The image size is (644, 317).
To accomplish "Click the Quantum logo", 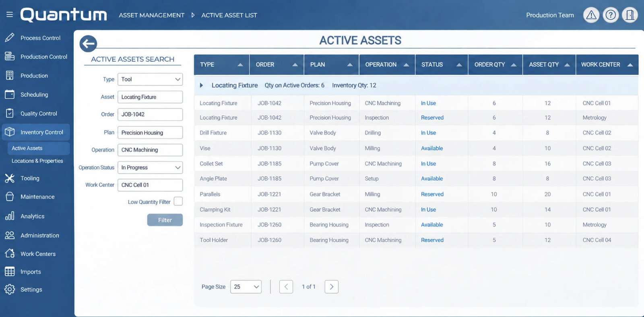I will click(x=64, y=15).
